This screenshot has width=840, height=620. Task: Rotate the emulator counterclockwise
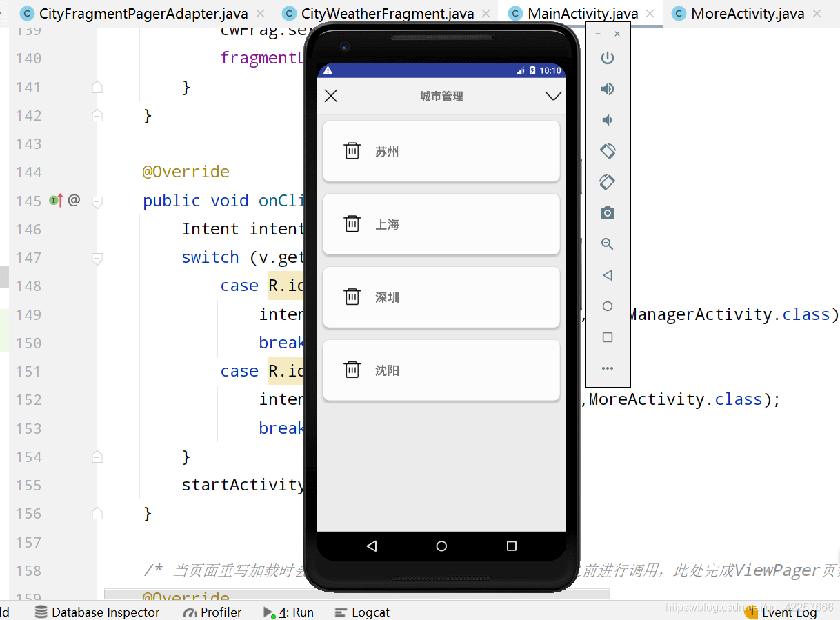click(x=608, y=150)
